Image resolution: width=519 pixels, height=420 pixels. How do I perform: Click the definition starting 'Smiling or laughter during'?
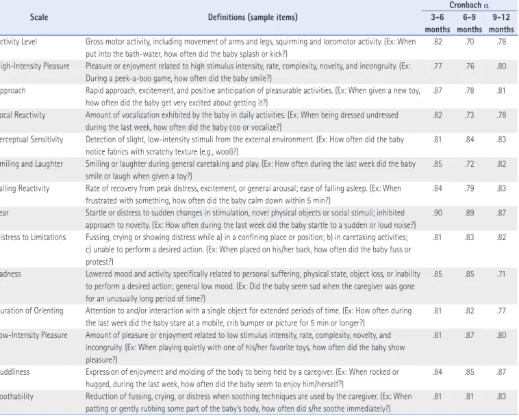[x=251, y=170]
